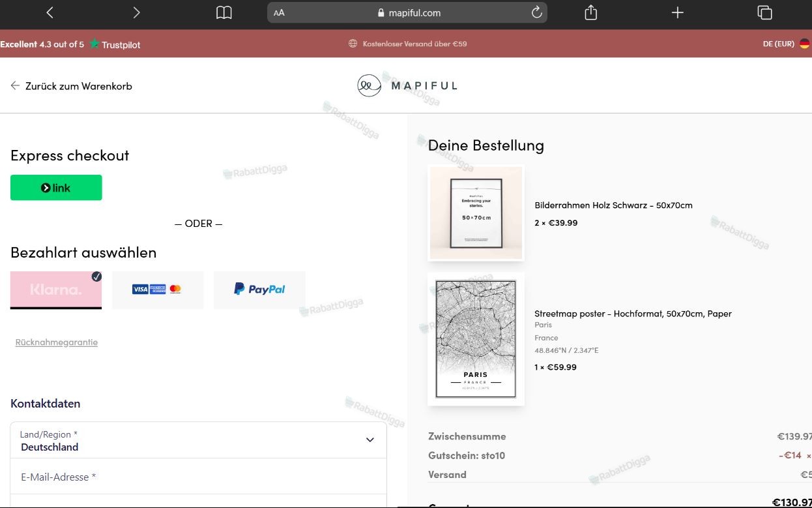Go back using Safari's back arrow
The width and height of the screenshot is (812, 508).
(x=50, y=12)
